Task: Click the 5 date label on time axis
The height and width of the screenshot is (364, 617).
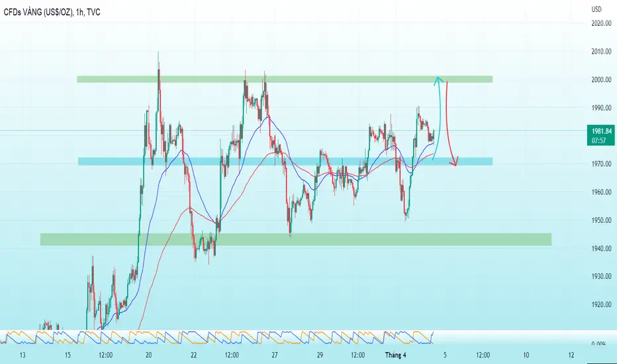Action: (x=445, y=355)
